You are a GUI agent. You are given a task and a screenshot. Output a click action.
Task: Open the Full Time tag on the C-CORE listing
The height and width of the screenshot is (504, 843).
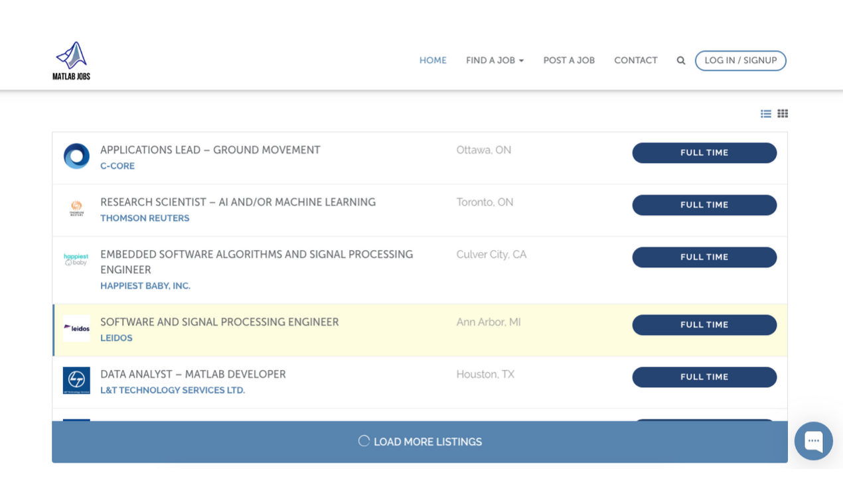pyautogui.click(x=704, y=153)
